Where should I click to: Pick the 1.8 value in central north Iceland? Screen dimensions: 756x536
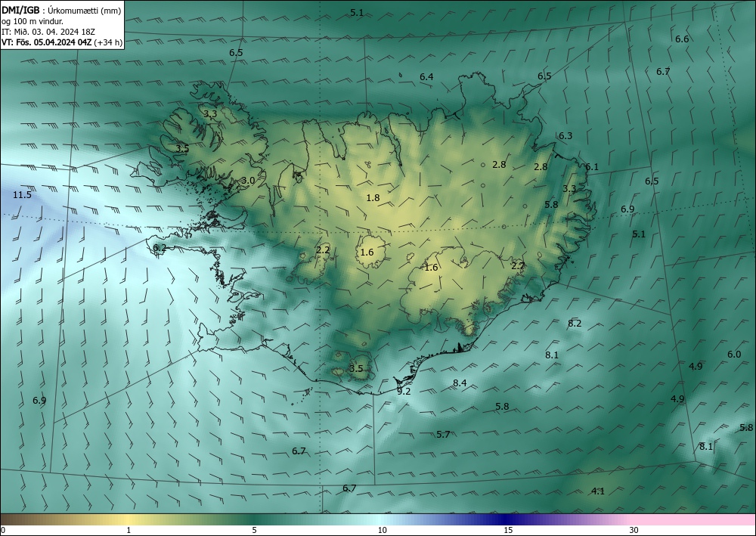click(x=373, y=197)
